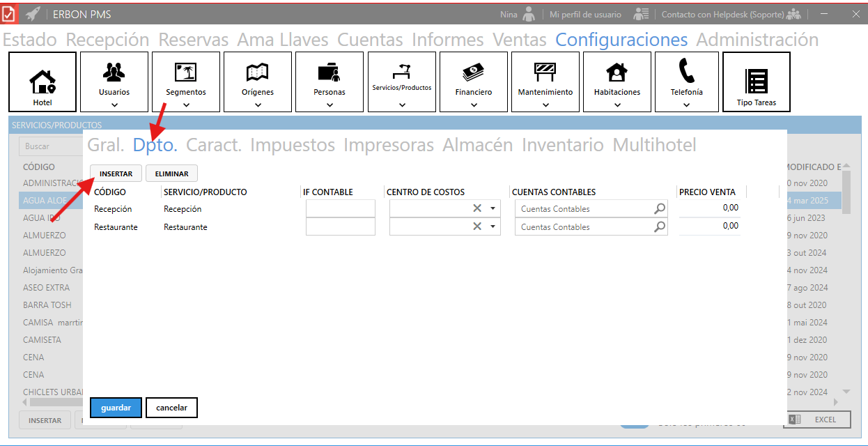Viewport: 868px width, 446px height.
Task: Expand Centro de Costos dropdown for Restaurante
Action: coord(493,226)
